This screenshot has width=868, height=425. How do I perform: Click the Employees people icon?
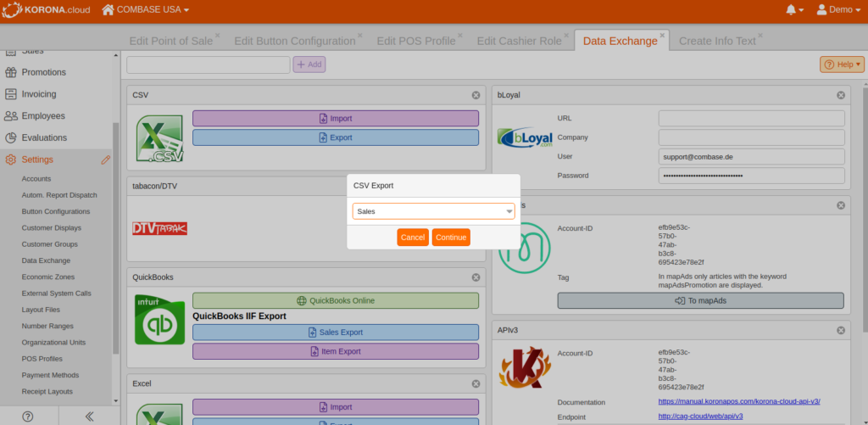[x=10, y=116]
